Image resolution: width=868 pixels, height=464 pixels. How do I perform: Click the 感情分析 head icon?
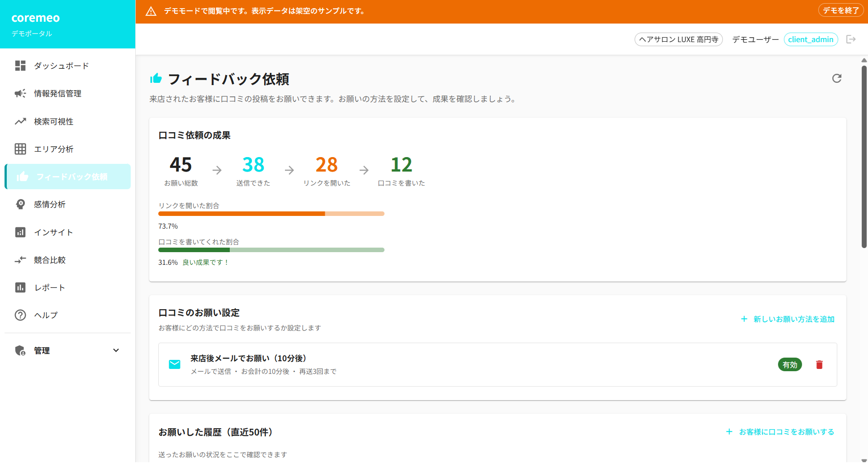20,204
